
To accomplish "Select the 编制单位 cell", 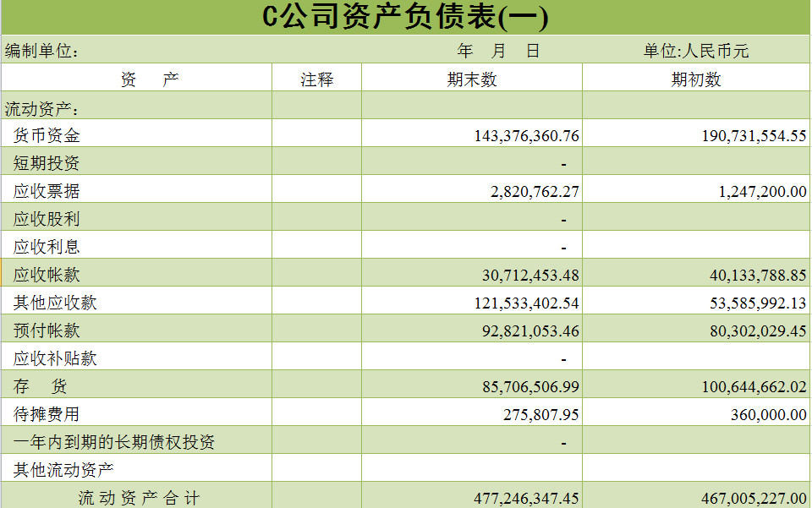I will pyautogui.click(x=42, y=52).
